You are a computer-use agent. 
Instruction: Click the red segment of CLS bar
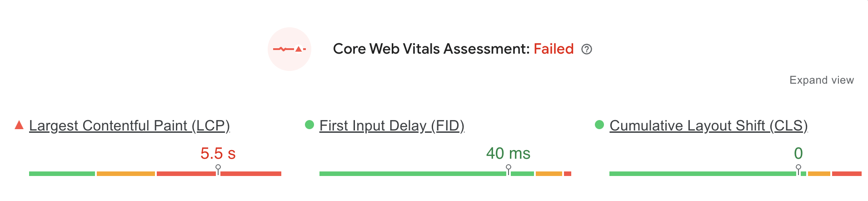tap(847, 174)
